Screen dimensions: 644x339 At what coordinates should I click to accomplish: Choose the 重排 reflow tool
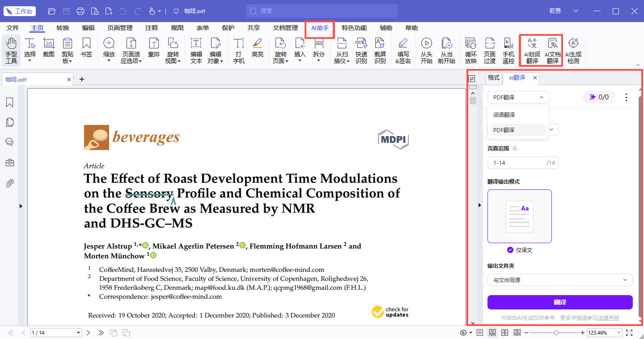click(x=154, y=48)
